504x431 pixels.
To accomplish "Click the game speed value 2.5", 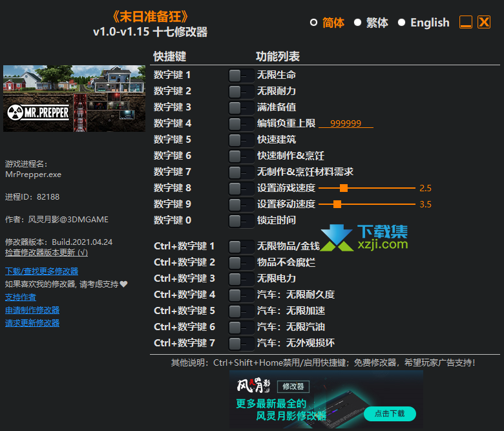I will pyautogui.click(x=425, y=188).
